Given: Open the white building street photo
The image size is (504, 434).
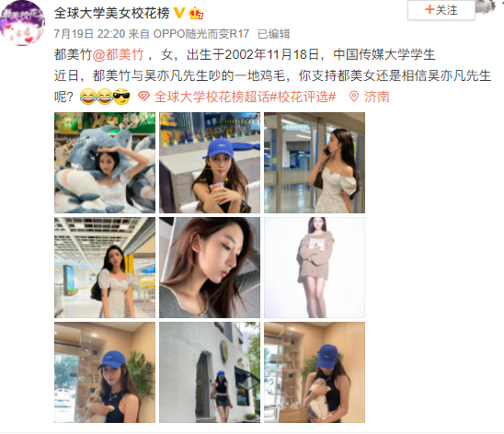Looking at the screenshot, I should [210, 372].
